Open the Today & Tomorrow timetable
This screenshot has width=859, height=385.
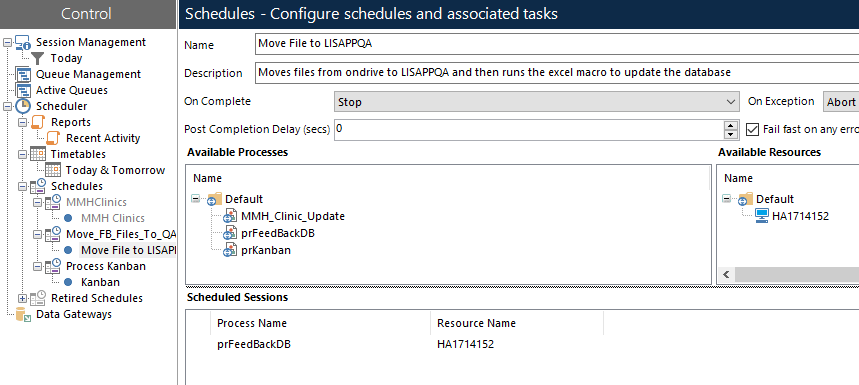point(115,170)
